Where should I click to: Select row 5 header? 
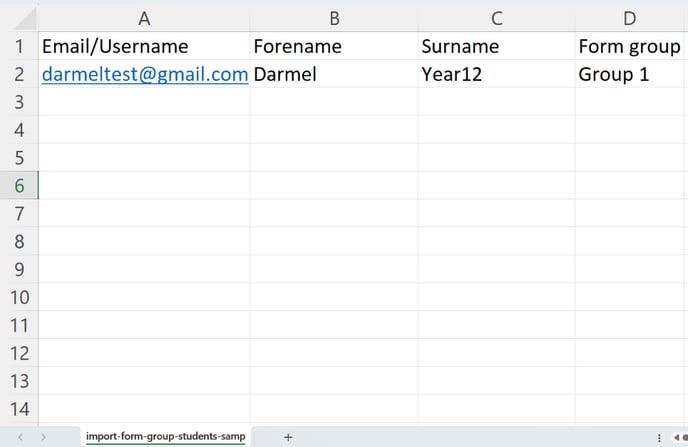[x=19, y=157]
